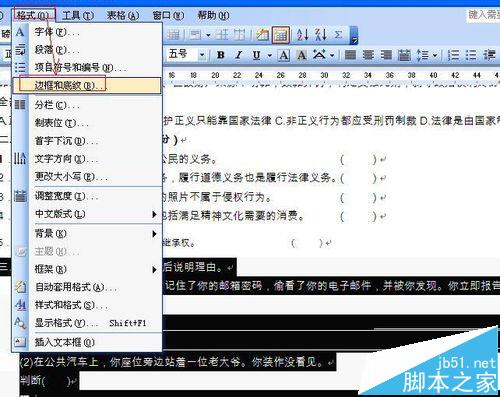
Task: Click the character scaling icon
Action: (319, 55)
